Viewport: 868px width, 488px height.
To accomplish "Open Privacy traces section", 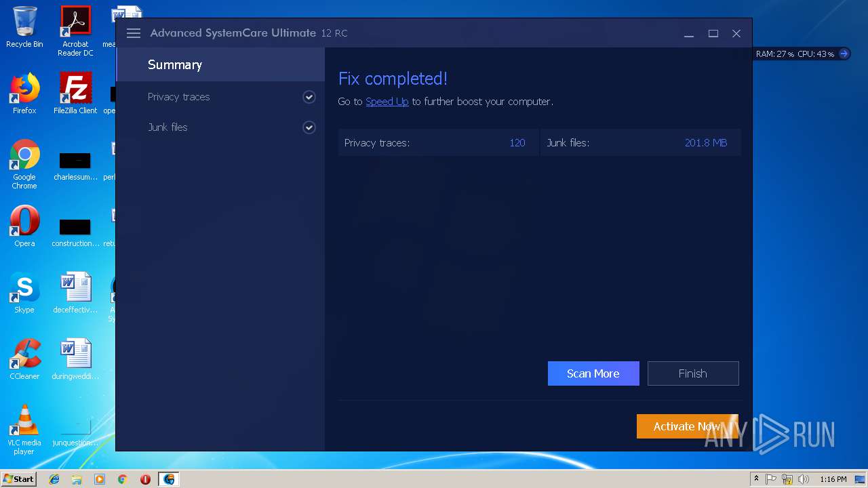I will [220, 97].
